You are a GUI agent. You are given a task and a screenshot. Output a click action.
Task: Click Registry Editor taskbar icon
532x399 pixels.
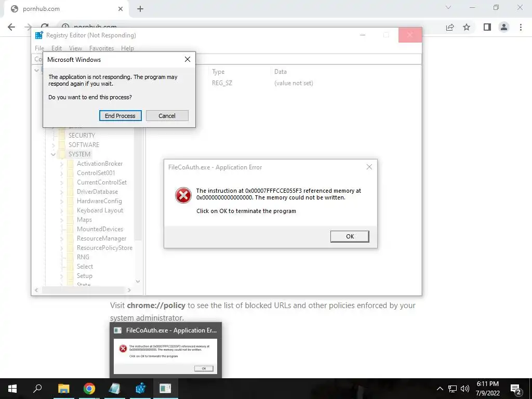140,389
